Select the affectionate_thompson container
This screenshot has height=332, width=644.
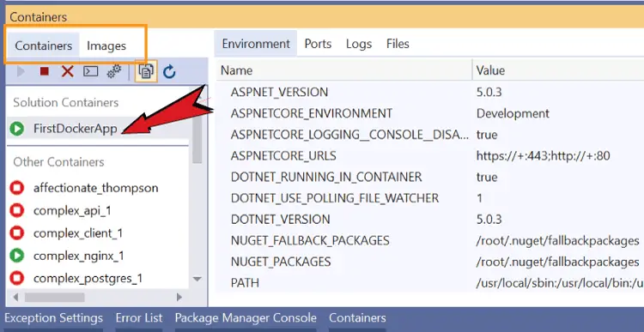click(95, 188)
